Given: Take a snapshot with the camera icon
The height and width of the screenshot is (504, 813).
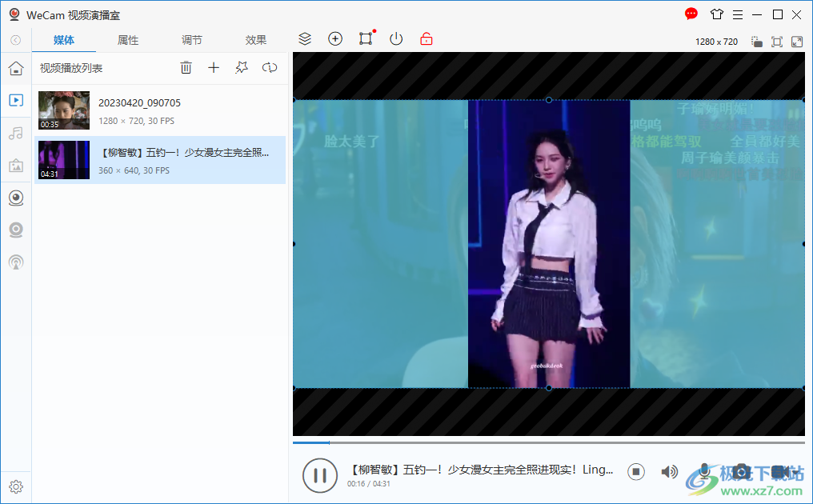Looking at the screenshot, I should 742,471.
